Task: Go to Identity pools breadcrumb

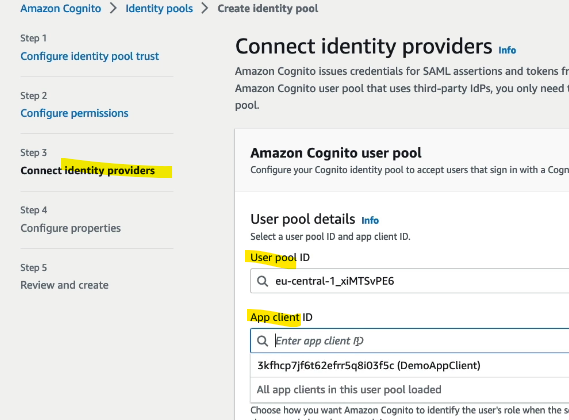Action: pos(159,8)
